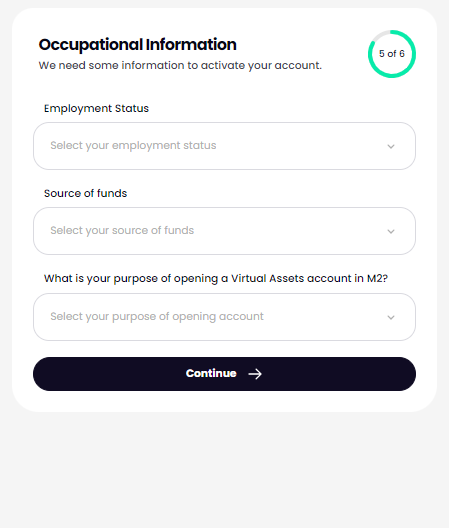Select the 'Select your employment status' placeholder text
This screenshot has width=449, height=528.
[x=133, y=145]
